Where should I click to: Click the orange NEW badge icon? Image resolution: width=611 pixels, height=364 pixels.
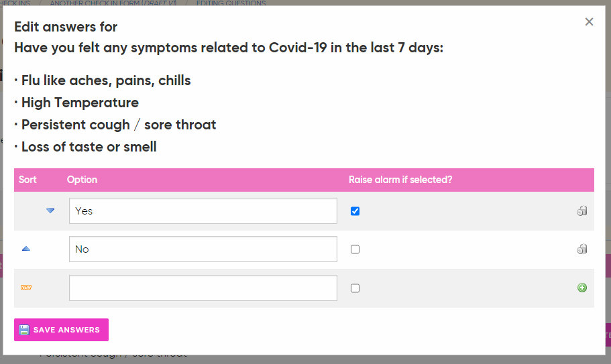point(26,288)
